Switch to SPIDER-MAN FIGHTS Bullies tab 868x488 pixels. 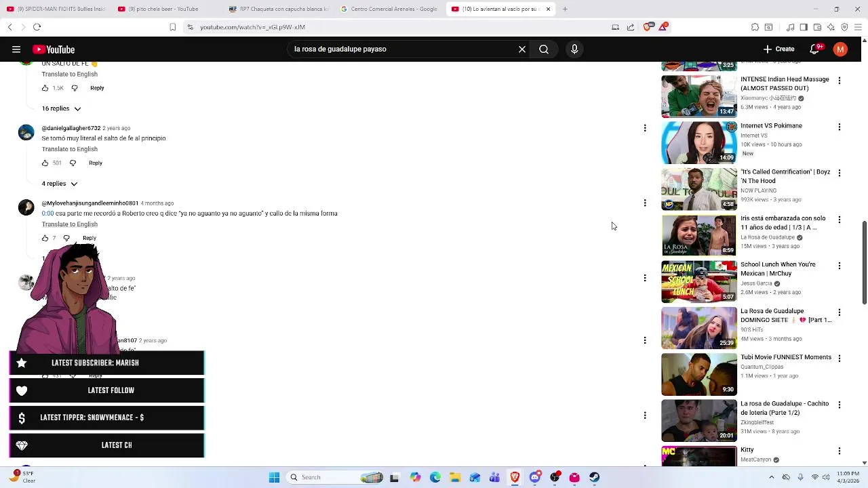point(56,9)
